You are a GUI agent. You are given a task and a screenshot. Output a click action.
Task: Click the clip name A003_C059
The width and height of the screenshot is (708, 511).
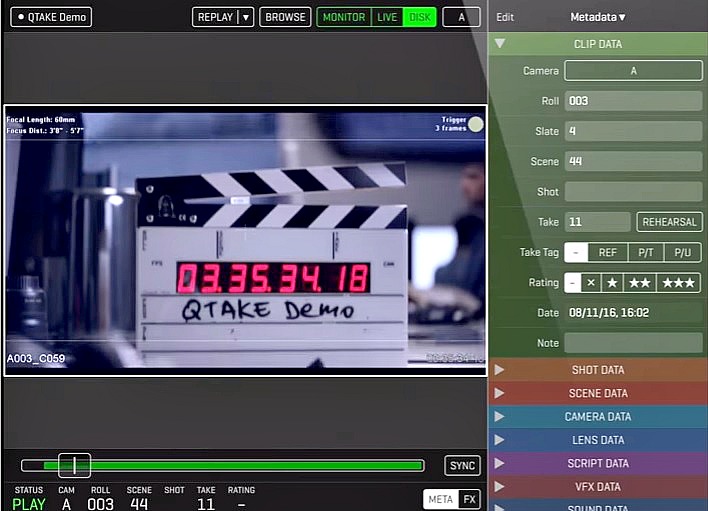click(36, 358)
